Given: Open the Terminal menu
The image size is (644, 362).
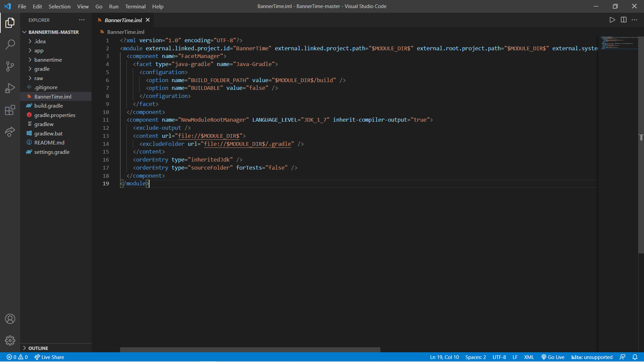Looking at the screenshot, I should tap(135, 6).
